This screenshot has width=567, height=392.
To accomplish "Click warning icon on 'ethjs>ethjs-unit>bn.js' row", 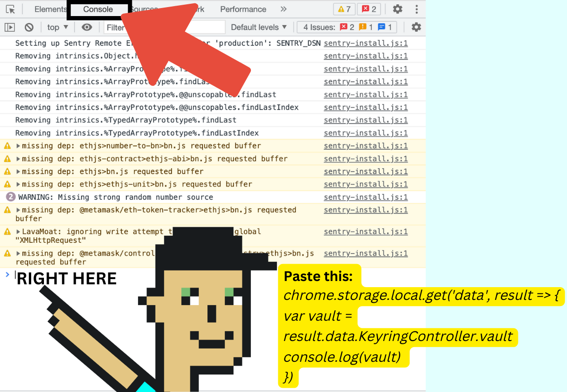I will [8, 184].
